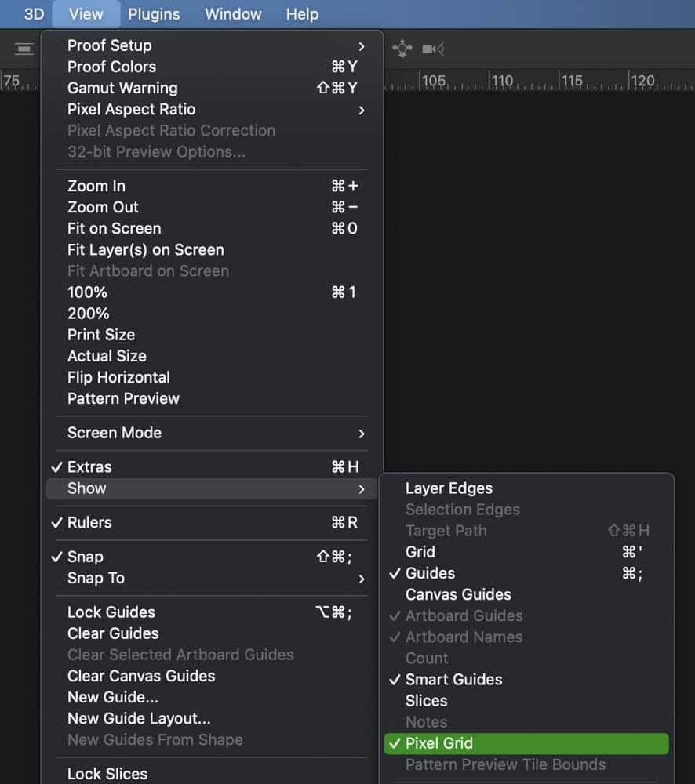Image resolution: width=695 pixels, height=784 pixels.
Task: Toggle Rulers visibility
Action: pos(212,522)
